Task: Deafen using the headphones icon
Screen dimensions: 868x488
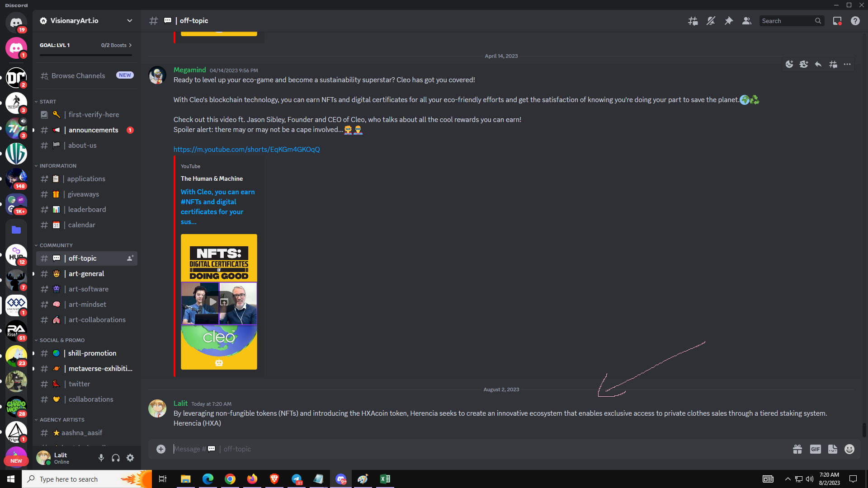Action: (x=116, y=458)
